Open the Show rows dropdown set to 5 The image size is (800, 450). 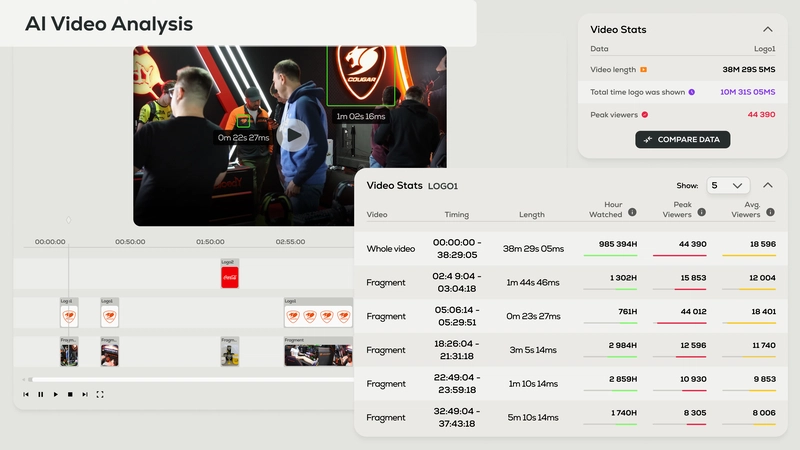tap(728, 186)
